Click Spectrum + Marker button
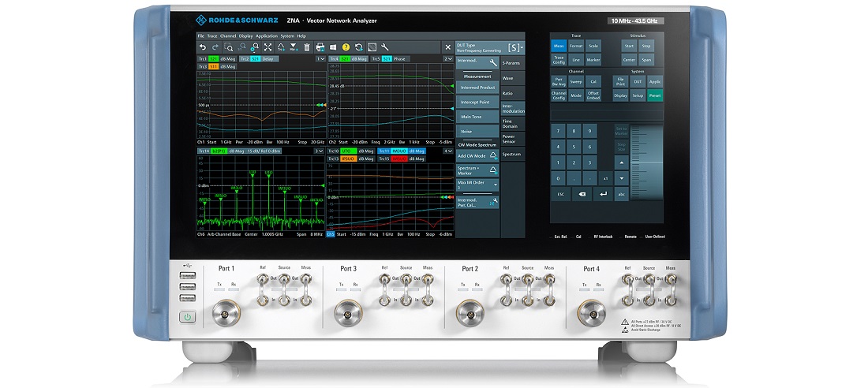 [x=477, y=170]
